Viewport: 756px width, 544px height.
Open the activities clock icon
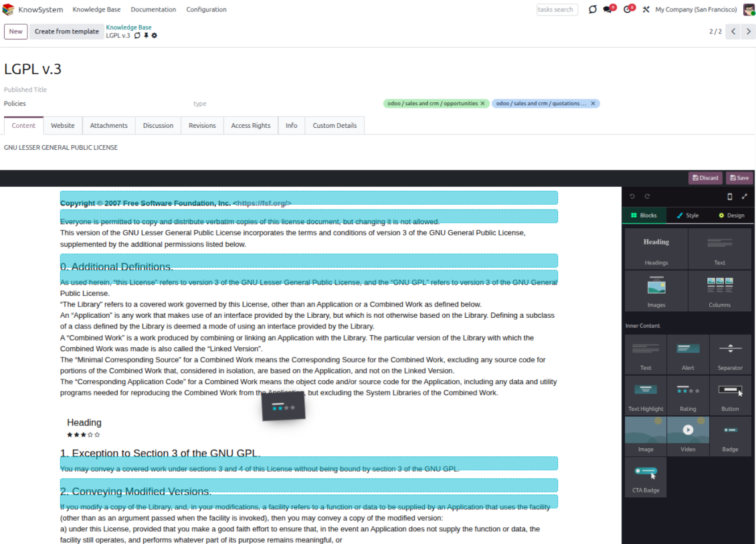point(628,9)
